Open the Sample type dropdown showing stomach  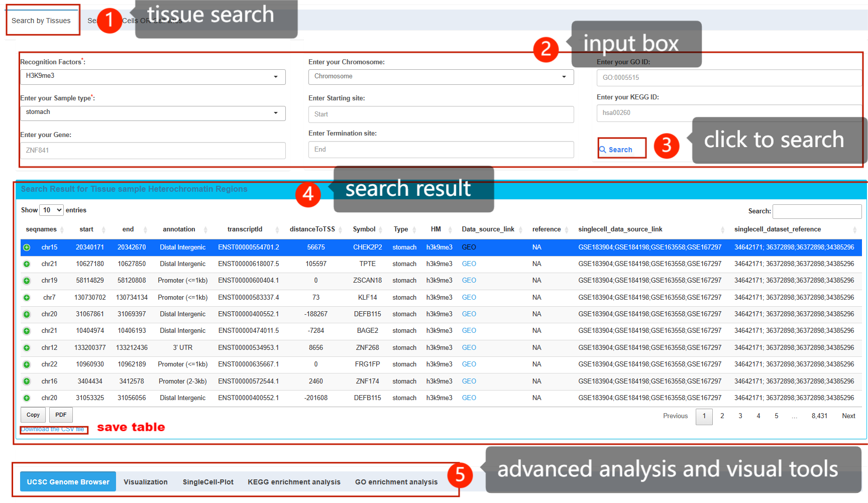tap(153, 113)
